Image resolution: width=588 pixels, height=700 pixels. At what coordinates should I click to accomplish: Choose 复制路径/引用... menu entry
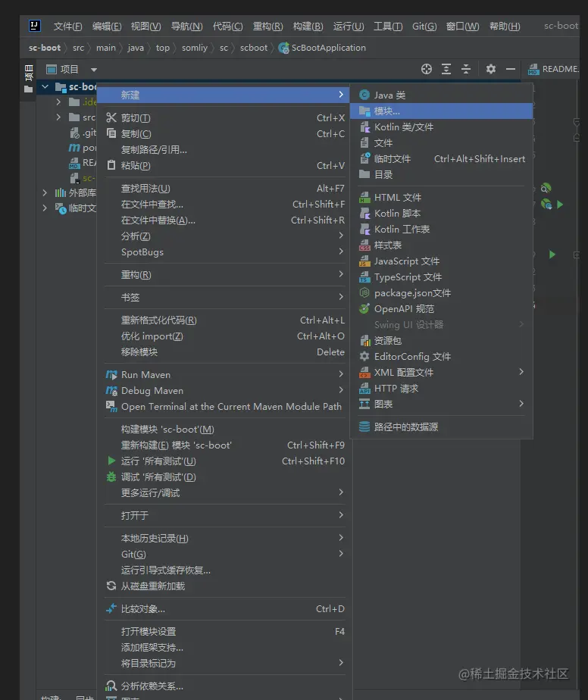pyautogui.click(x=225, y=149)
